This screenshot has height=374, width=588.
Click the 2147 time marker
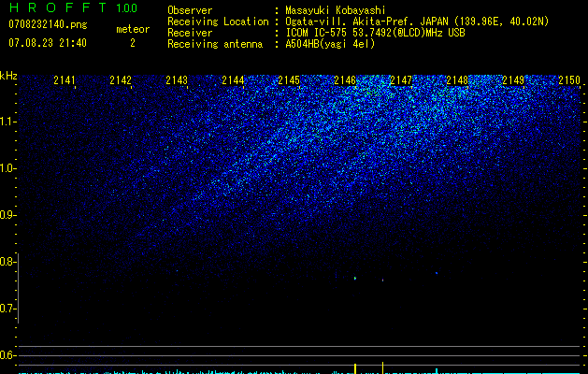(x=401, y=80)
